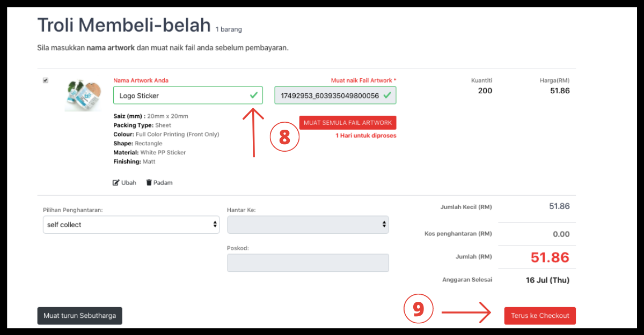Screen dimensions: 644x335
Task: Select the uploaded artwork filename field
Action: (328, 95)
